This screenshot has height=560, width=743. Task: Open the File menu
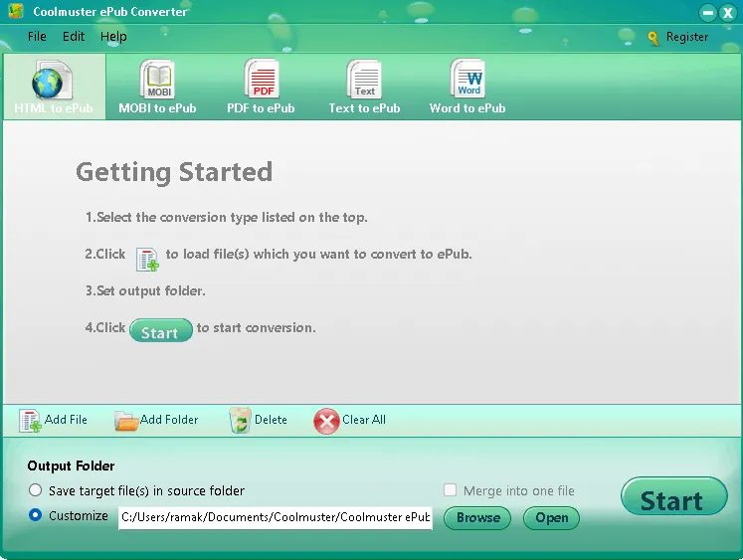click(37, 37)
